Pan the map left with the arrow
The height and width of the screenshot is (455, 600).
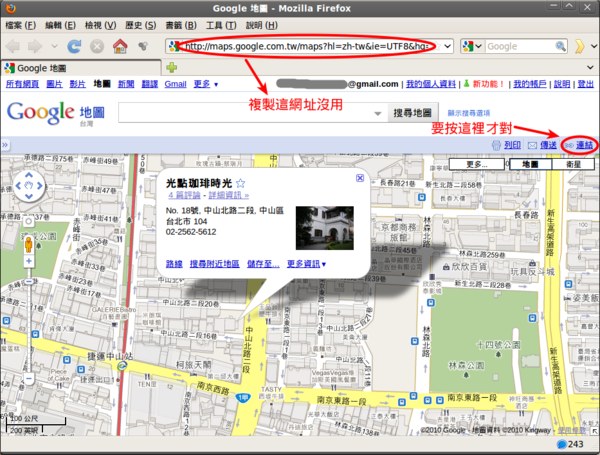(x=18, y=186)
